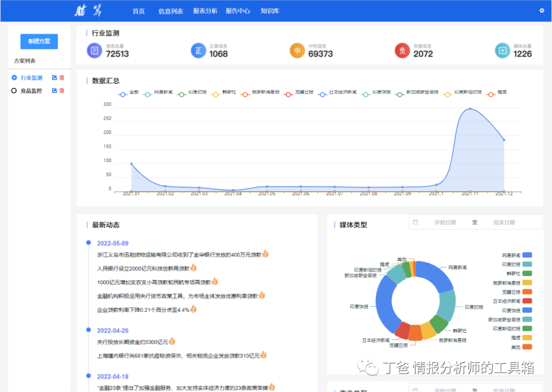This screenshot has height=392, width=552.
Task: Open the 2022-05-09 timeline date
Action: pyautogui.click(x=112, y=243)
